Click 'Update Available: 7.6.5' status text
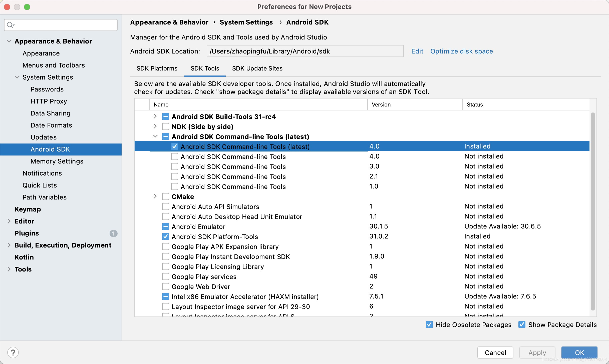 500,296
